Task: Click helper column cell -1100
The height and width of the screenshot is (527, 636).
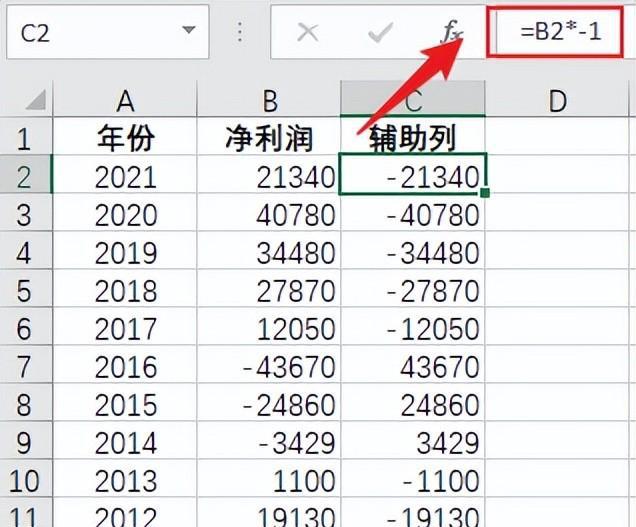Action: 413,478
